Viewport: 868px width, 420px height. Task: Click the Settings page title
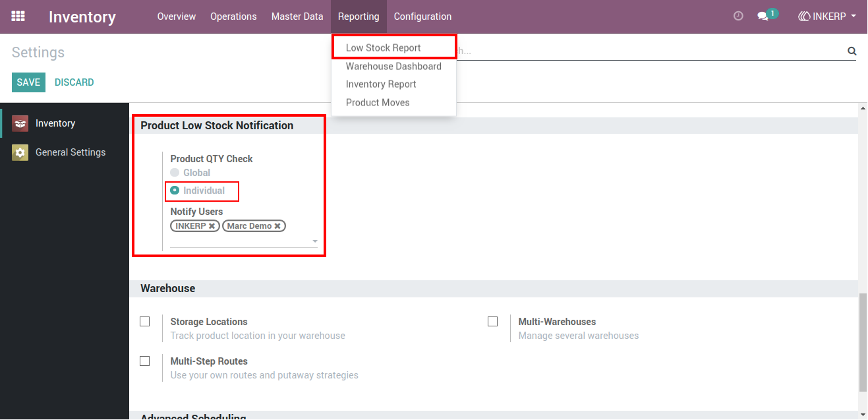coord(38,53)
